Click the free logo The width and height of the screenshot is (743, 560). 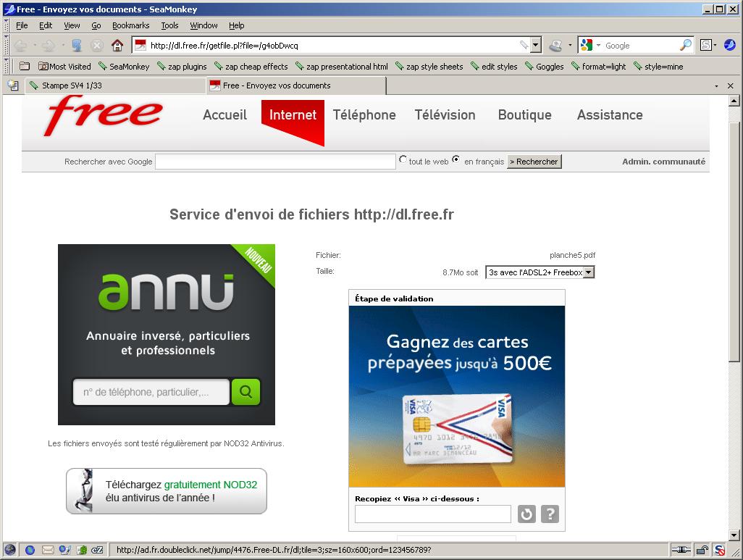pyautogui.click(x=104, y=116)
